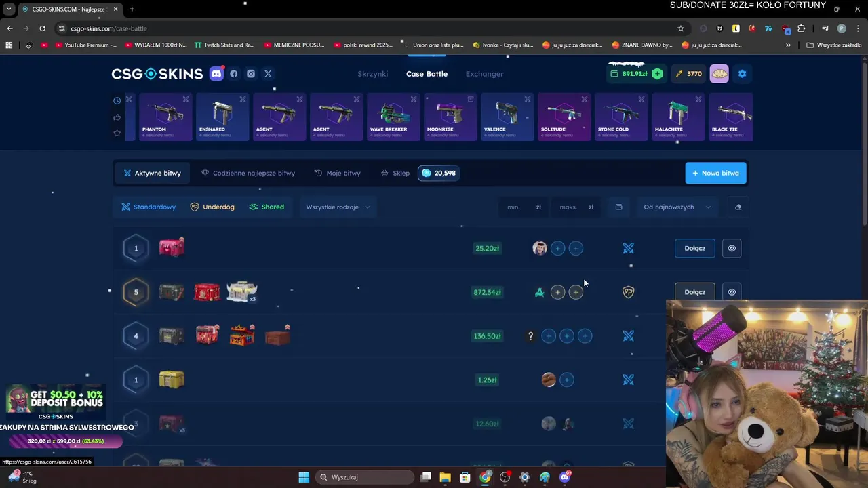Join the 25.20zł battle with Dołącz
This screenshot has width=868, height=488.
[694, 249]
